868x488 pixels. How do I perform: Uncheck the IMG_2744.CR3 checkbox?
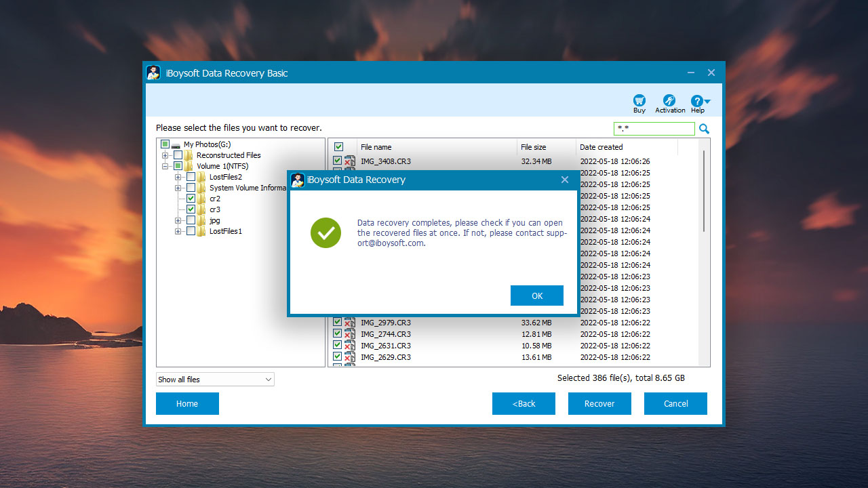(x=337, y=334)
